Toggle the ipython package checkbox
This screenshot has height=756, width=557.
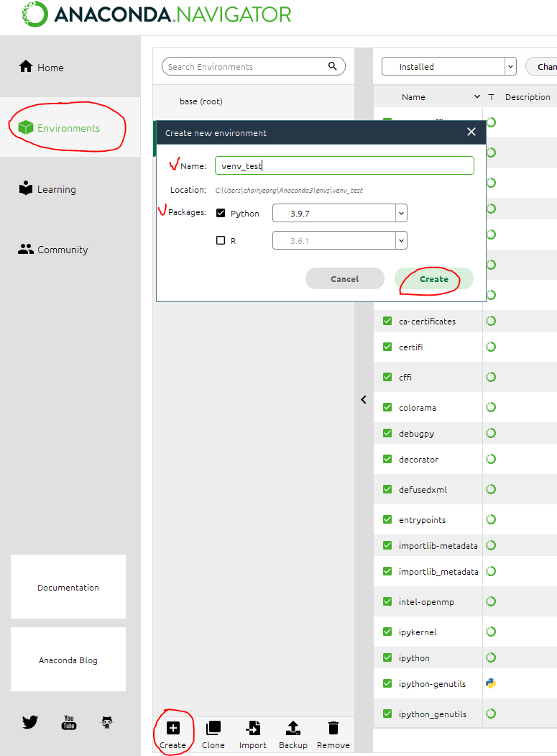point(387,657)
